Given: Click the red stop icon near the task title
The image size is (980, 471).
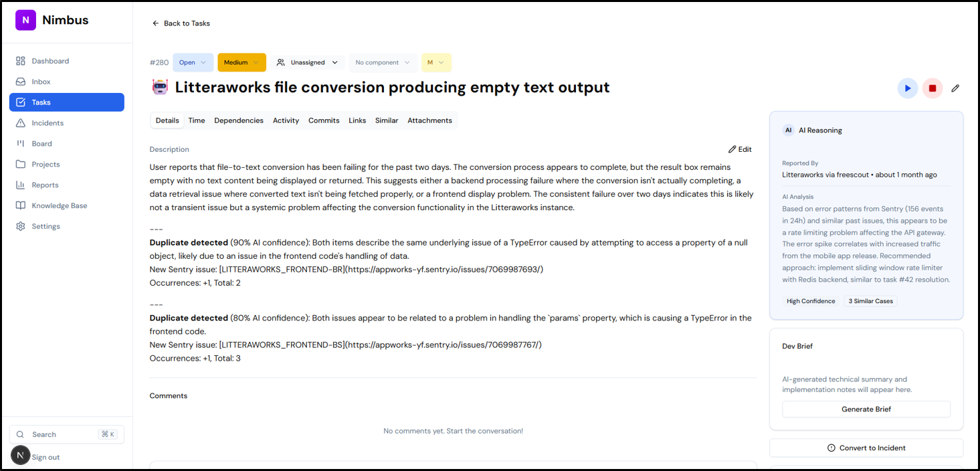Looking at the screenshot, I should (x=933, y=88).
